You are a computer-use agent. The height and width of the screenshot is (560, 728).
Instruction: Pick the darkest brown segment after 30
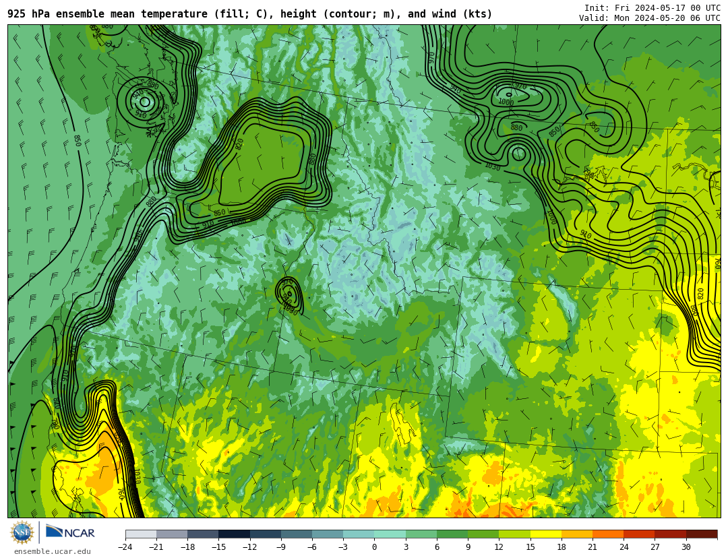coord(702,534)
